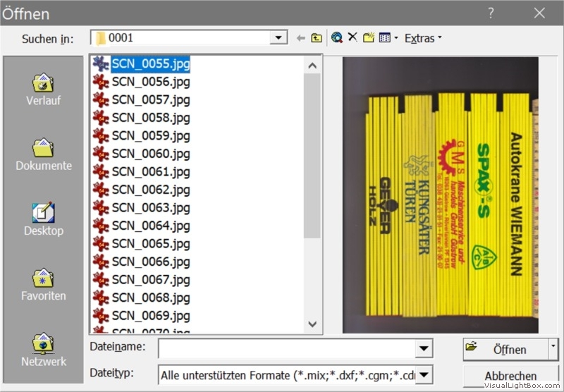Click the folding rulers preview image
This screenshot has width=564, height=392.
coord(440,195)
